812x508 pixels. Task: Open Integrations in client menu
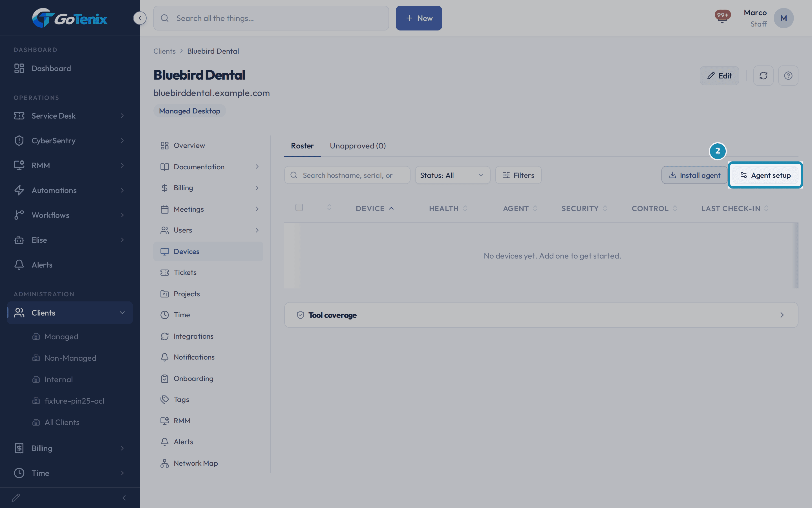[208, 336]
